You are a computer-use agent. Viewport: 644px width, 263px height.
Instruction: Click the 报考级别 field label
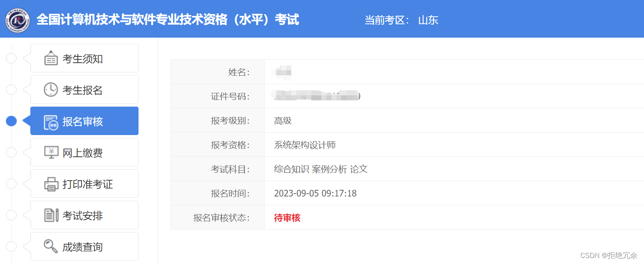click(230, 121)
